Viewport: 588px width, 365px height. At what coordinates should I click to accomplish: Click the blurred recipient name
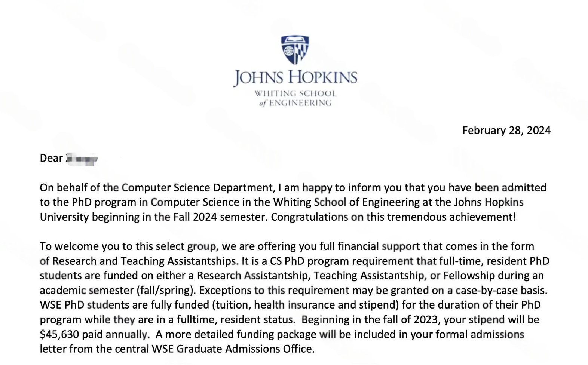click(x=82, y=159)
